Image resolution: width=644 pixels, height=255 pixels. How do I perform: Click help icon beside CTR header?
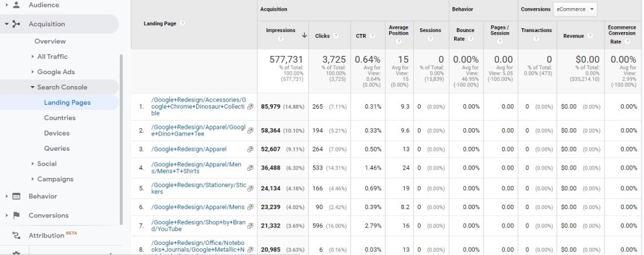(372, 36)
